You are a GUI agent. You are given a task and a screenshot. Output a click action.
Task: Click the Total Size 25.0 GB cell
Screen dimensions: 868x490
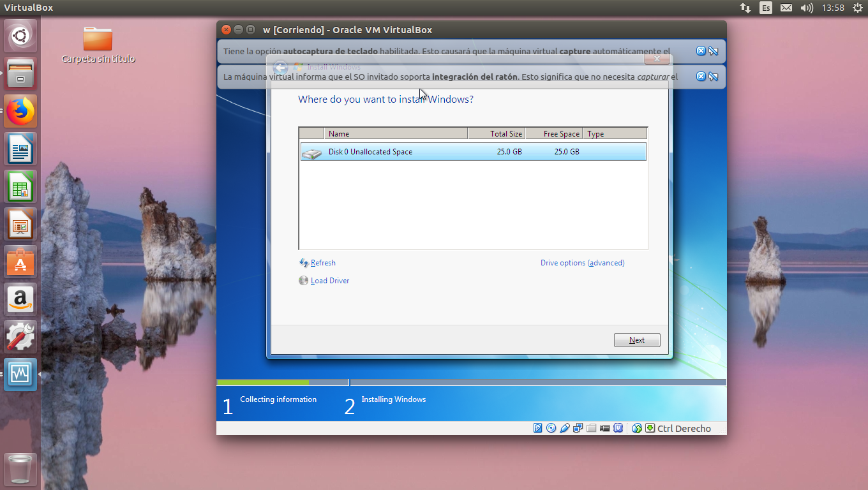coord(509,152)
